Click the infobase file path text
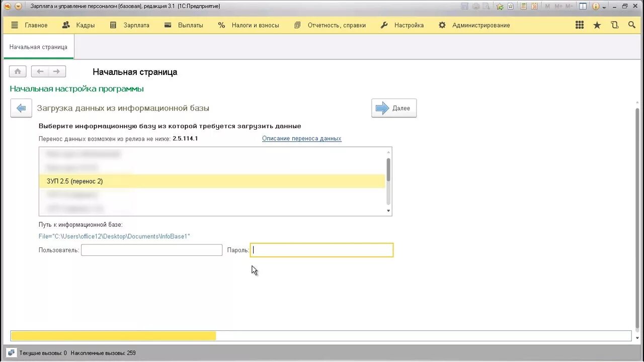The image size is (644, 362). click(114, 236)
